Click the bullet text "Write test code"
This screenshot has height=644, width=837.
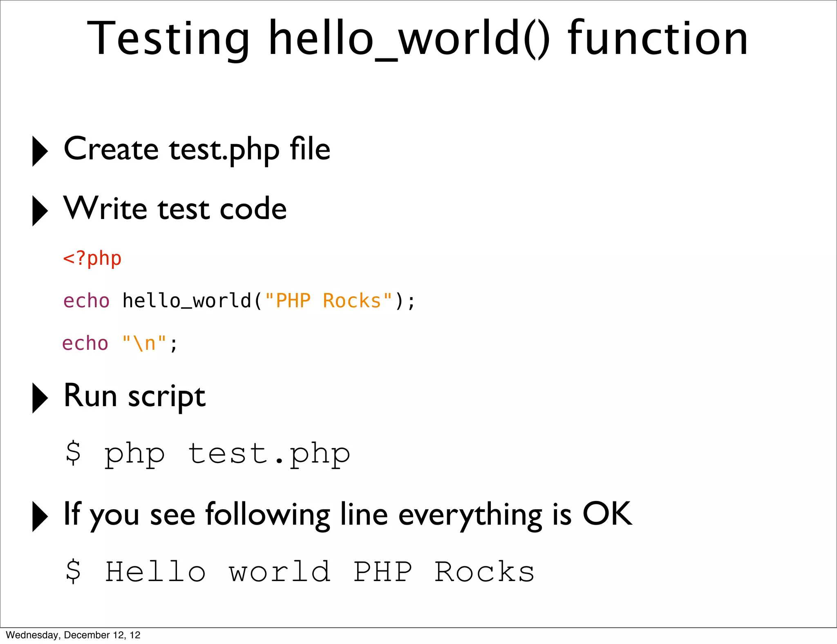point(175,208)
